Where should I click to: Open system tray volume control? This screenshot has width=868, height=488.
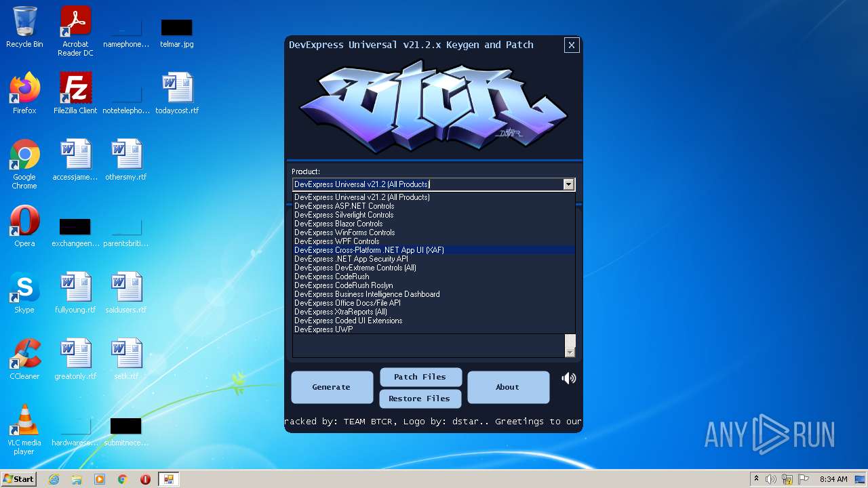[771, 479]
